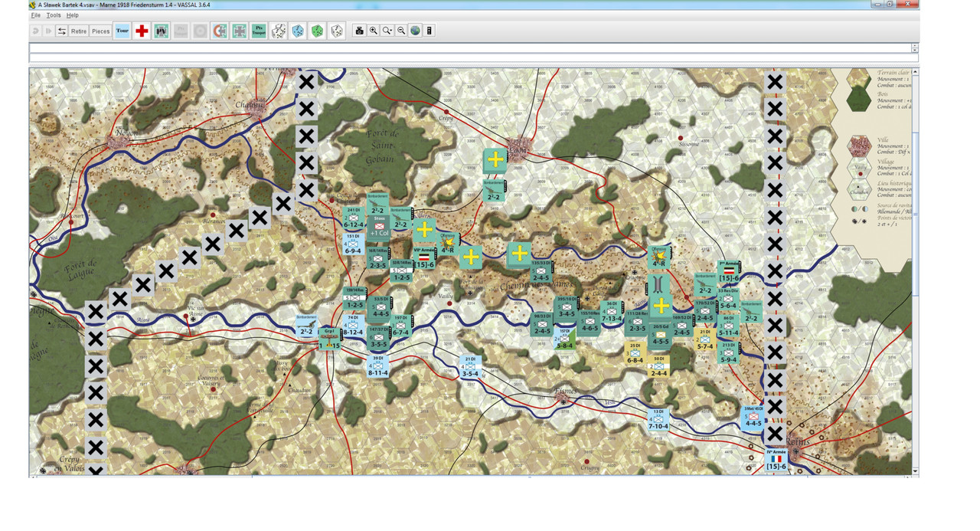Roll the white two-dice button
980x531 pixels.
pos(279,31)
